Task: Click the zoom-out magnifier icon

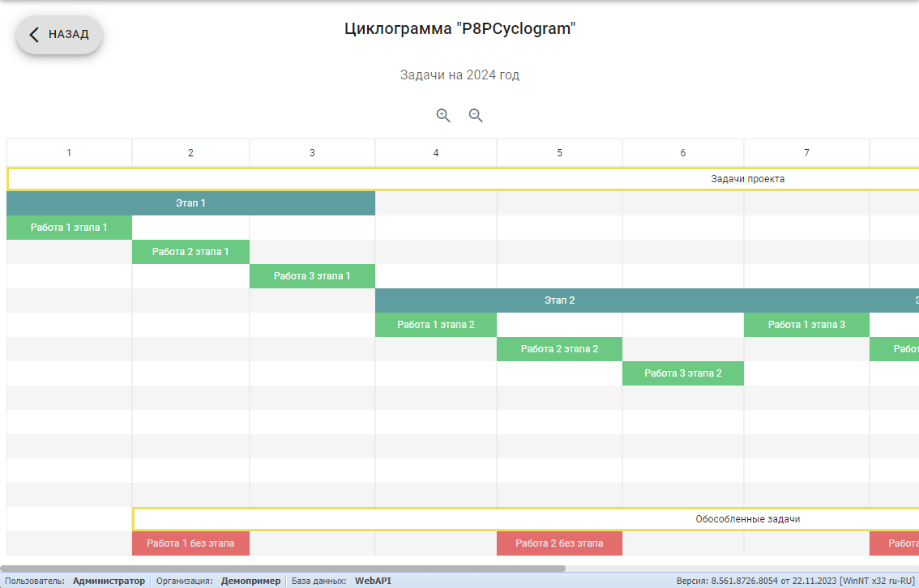Action: [x=476, y=115]
